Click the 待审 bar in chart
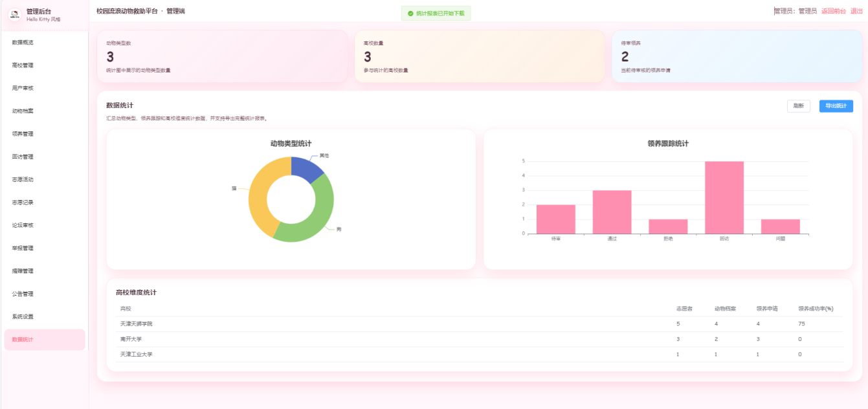Screen dimensions: 868x409 coord(555,219)
